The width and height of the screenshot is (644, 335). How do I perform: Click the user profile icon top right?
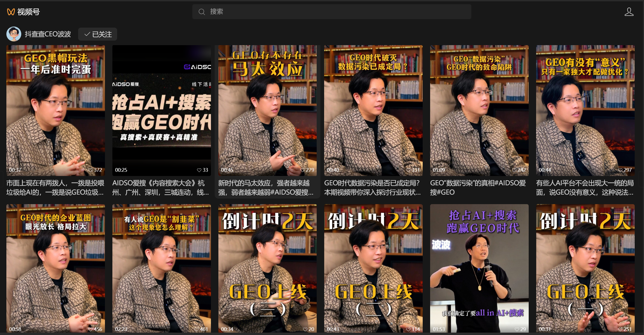tap(629, 12)
